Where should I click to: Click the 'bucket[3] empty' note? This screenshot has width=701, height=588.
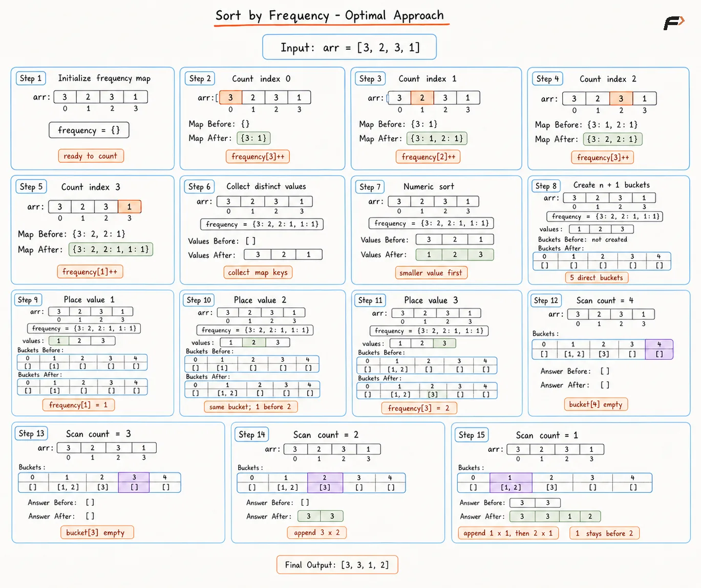pyautogui.click(x=97, y=532)
